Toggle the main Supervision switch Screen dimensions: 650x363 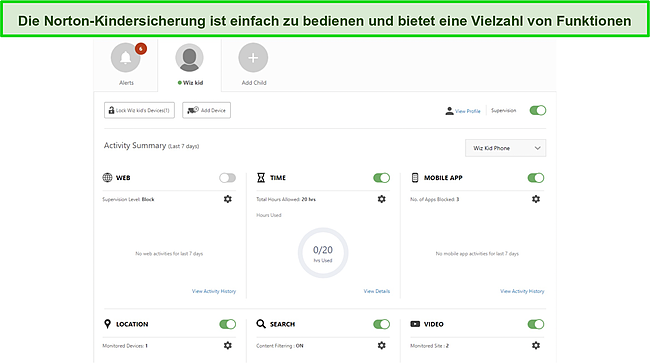(x=538, y=110)
